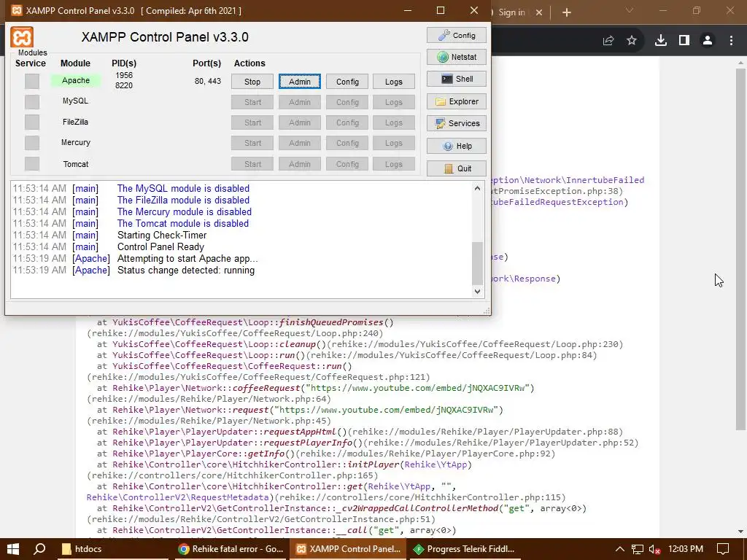
Task: Open the Windows Start menu
Action: click(13, 549)
